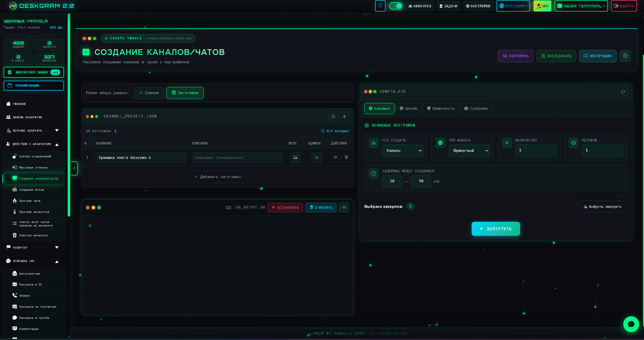Open the Neon Terminal theme dropdown
Viewport: 644px width, 340px height.
(x=581, y=6)
